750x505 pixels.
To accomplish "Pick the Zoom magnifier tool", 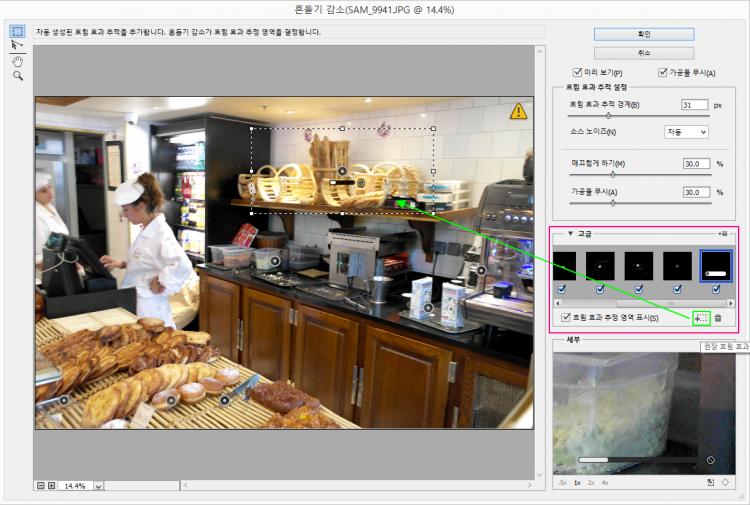I will (x=17, y=76).
